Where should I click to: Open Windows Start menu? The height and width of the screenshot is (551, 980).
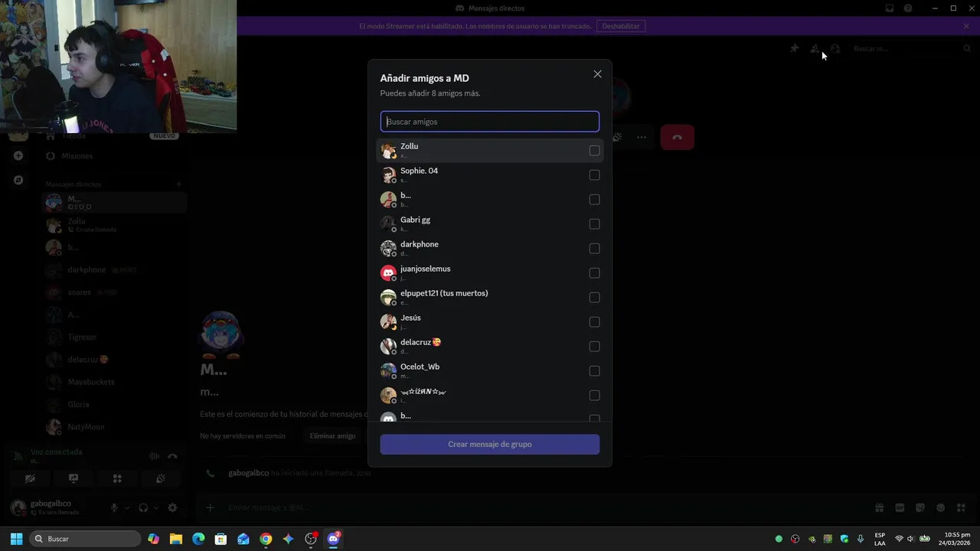(16, 539)
